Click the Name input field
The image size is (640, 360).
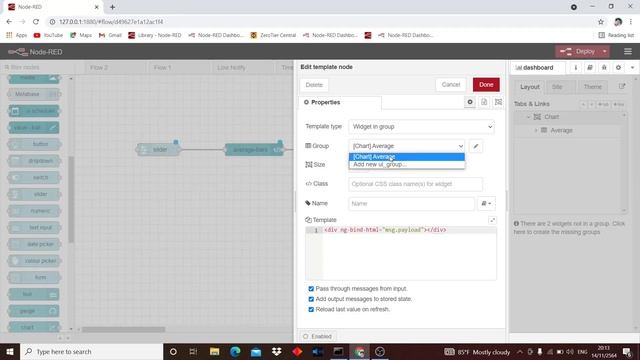coord(411,203)
